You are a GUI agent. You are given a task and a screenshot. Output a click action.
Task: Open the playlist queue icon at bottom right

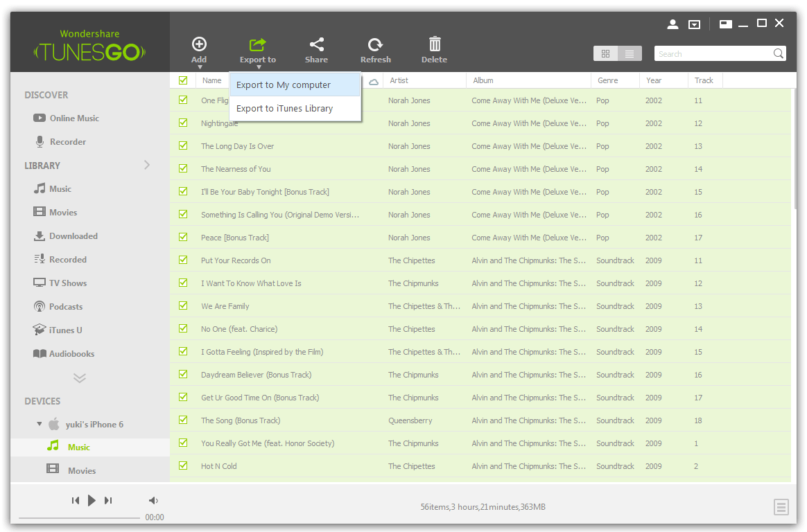(x=781, y=507)
